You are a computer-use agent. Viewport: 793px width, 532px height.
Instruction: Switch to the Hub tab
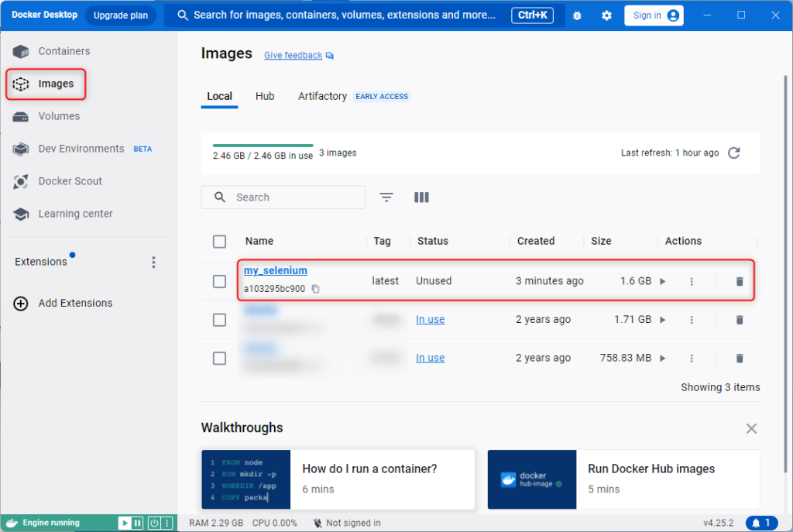click(x=265, y=96)
